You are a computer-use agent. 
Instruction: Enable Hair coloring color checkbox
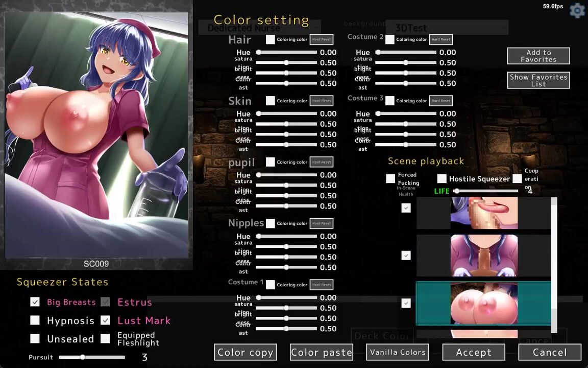point(271,39)
